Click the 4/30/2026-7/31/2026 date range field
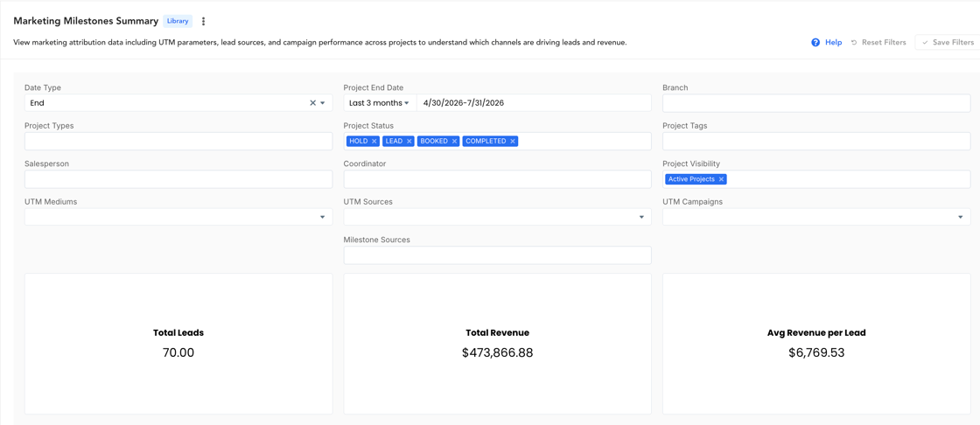This screenshot has height=425, width=980. click(534, 103)
